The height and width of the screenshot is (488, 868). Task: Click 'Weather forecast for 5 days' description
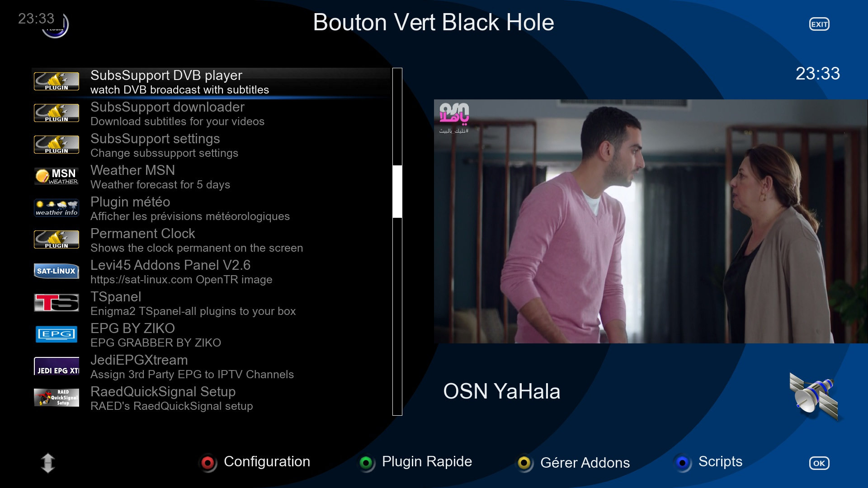tap(160, 185)
